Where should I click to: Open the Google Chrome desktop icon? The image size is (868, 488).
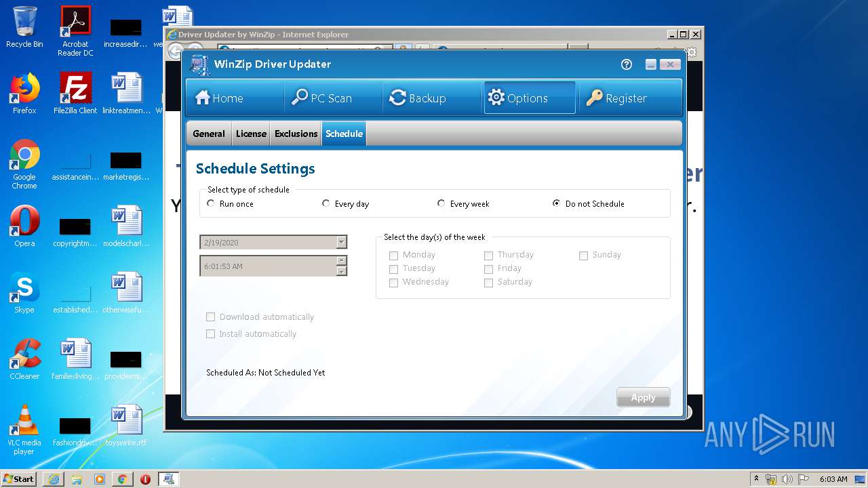pos(24,164)
